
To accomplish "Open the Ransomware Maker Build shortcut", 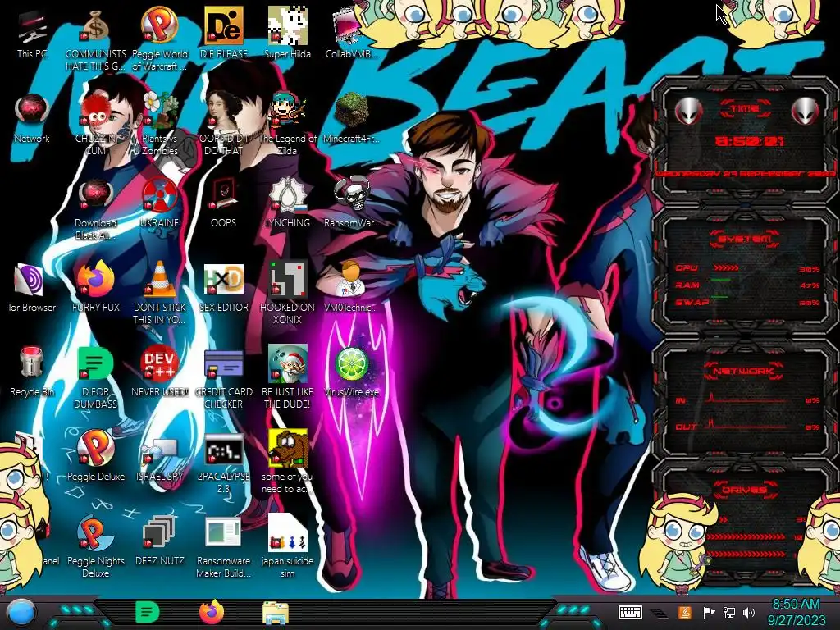I will pos(223,546).
